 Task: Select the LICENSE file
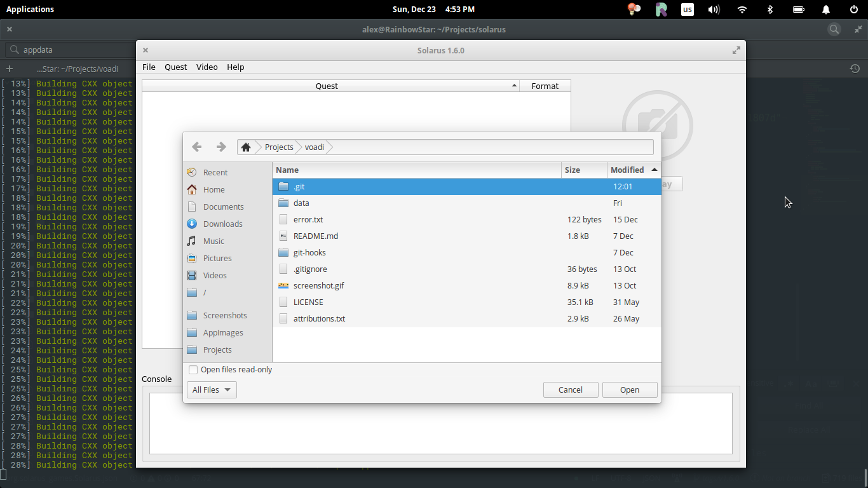467,302
